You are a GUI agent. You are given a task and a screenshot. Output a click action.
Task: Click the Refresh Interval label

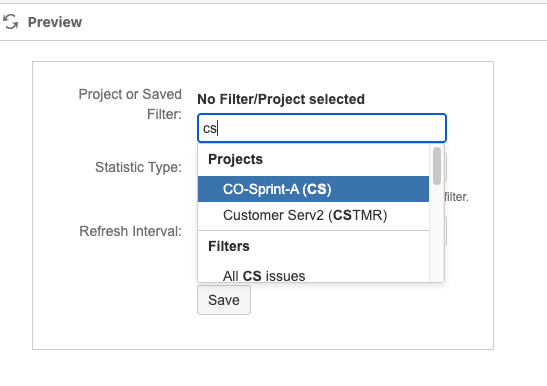point(130,231)
